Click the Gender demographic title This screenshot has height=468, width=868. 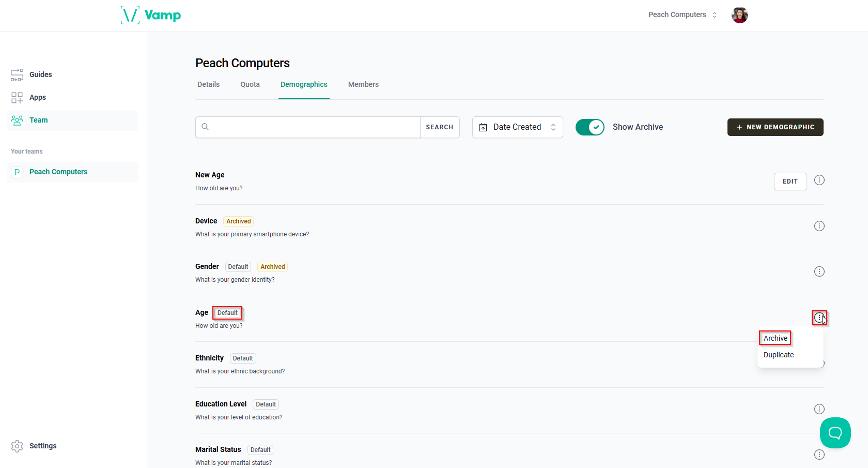[207, 266]
